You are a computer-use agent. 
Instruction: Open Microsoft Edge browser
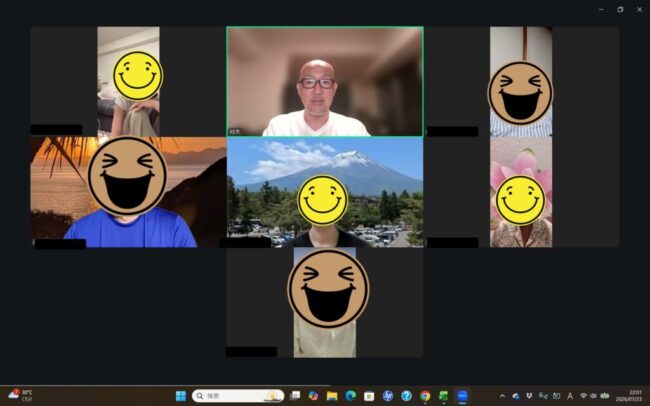(351, 396)
